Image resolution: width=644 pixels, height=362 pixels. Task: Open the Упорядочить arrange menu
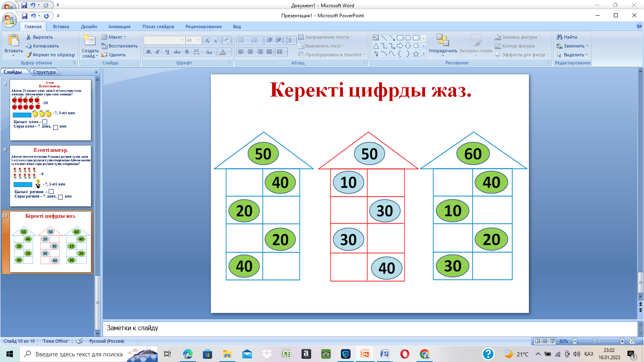pyautogui.click(x=443, y=44)
